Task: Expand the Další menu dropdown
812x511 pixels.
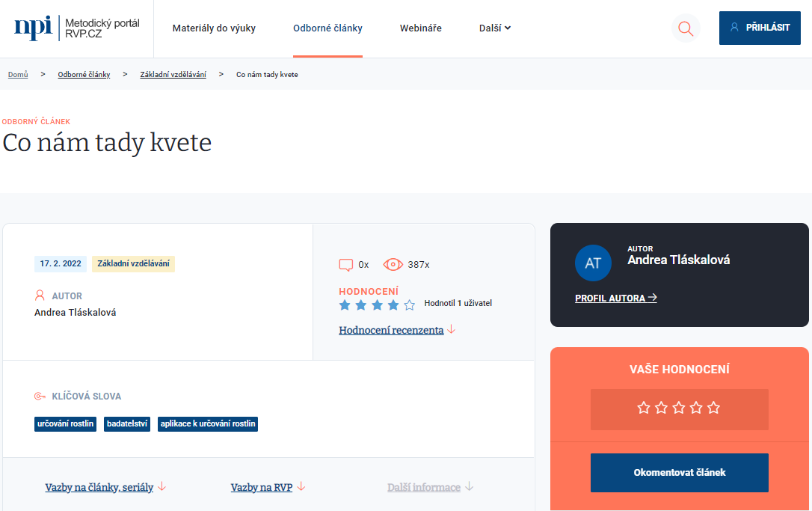Action: click(x=494, y=28)
